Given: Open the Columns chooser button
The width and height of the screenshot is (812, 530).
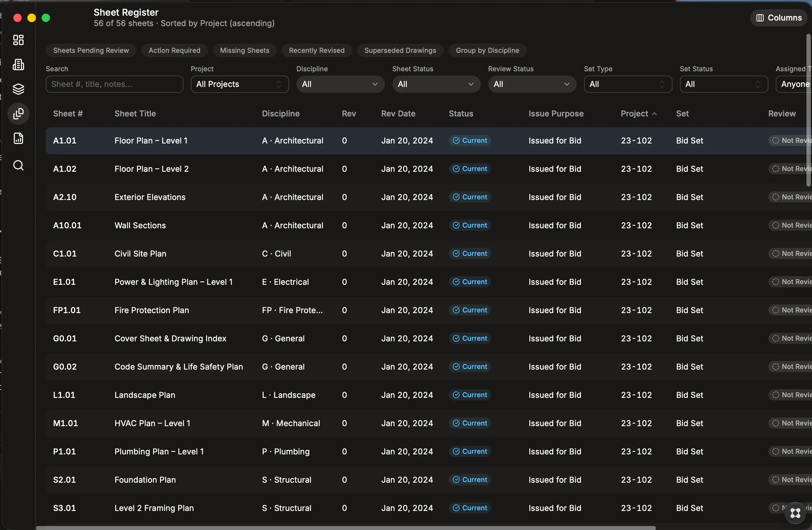Looking at the screenshot, I should pyautogui.click(x=779, y=18).
